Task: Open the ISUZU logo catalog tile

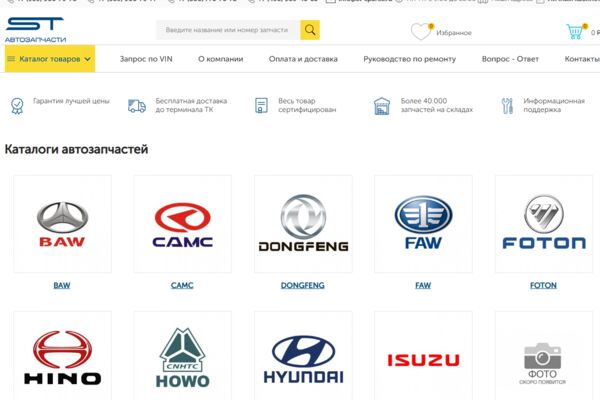Action: (423, 356)
